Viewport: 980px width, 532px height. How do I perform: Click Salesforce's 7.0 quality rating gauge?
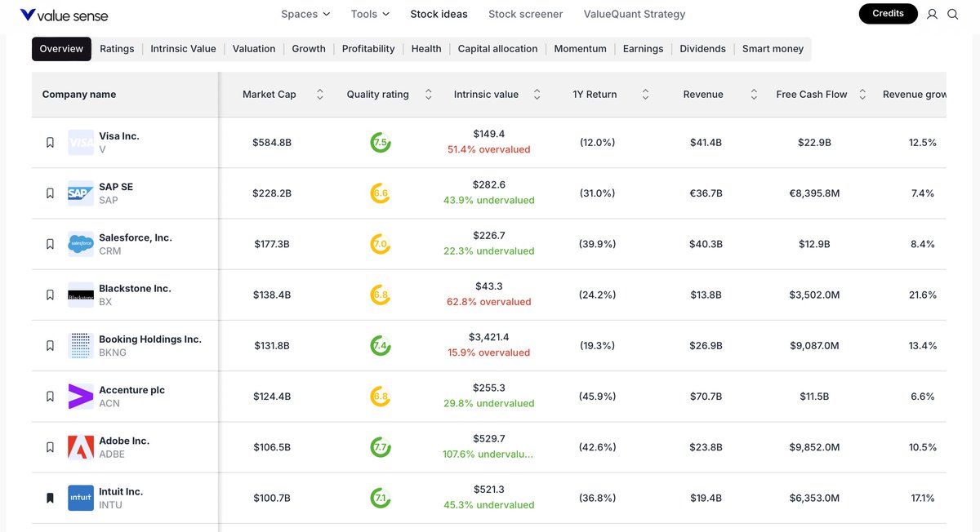click(381, 244)
